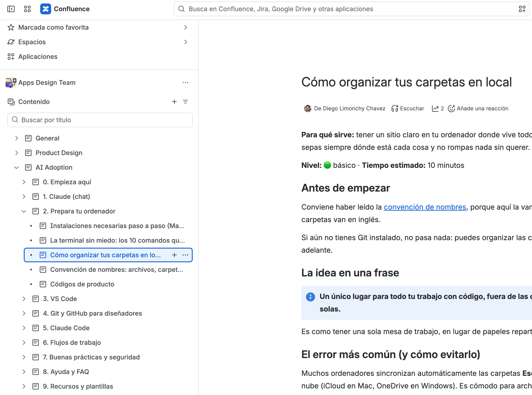Image resolution: width=532 pixels, height=395 pixels.
Task: Open the apps icon inside the search bar
Action: tap(522, 9)
